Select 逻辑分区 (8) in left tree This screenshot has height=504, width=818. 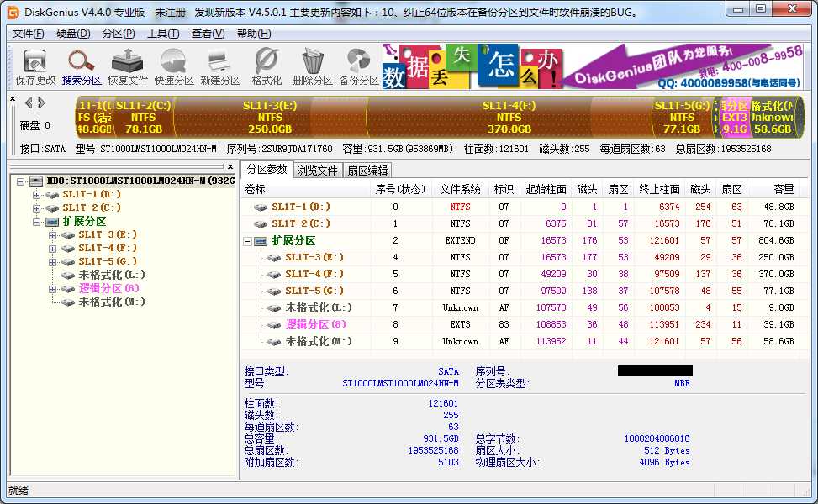(x=108, y=288)
